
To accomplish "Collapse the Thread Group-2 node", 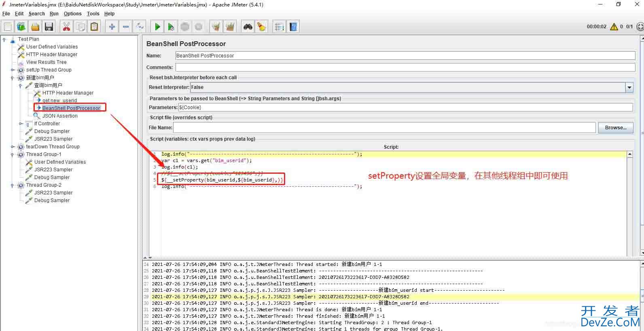I will click(13, 185).
